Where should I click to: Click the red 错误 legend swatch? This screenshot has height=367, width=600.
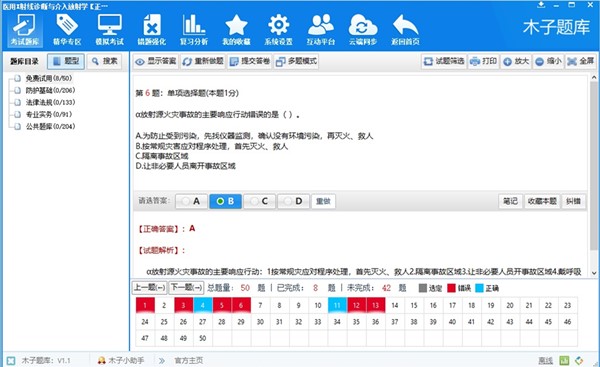452,288
